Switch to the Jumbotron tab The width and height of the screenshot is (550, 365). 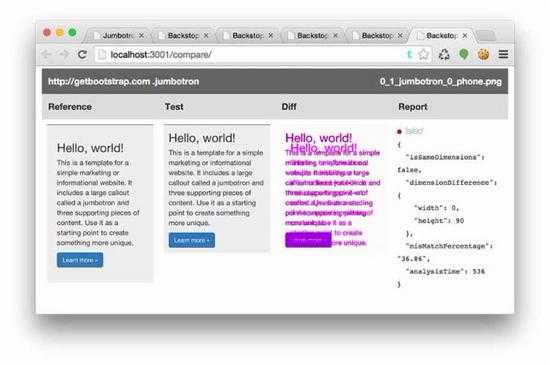[x=118, y=36]
